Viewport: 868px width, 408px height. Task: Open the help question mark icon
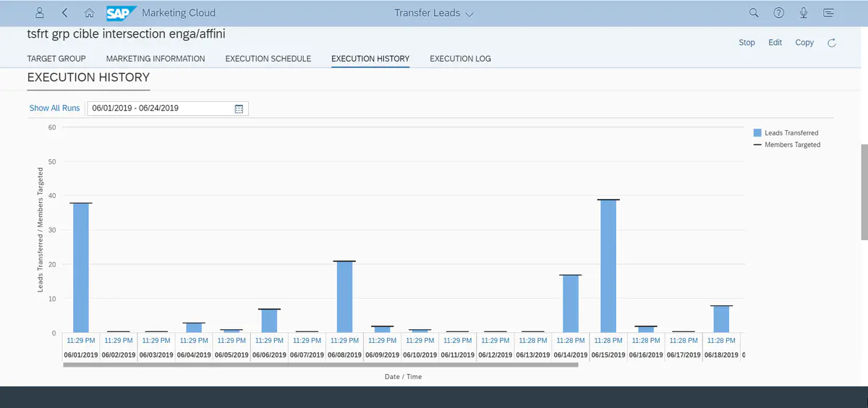point(779,13)
